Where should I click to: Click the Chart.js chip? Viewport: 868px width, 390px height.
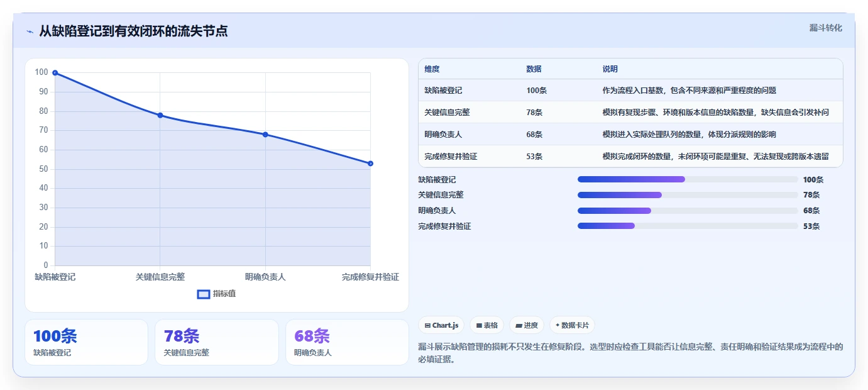tap(442, 325)
